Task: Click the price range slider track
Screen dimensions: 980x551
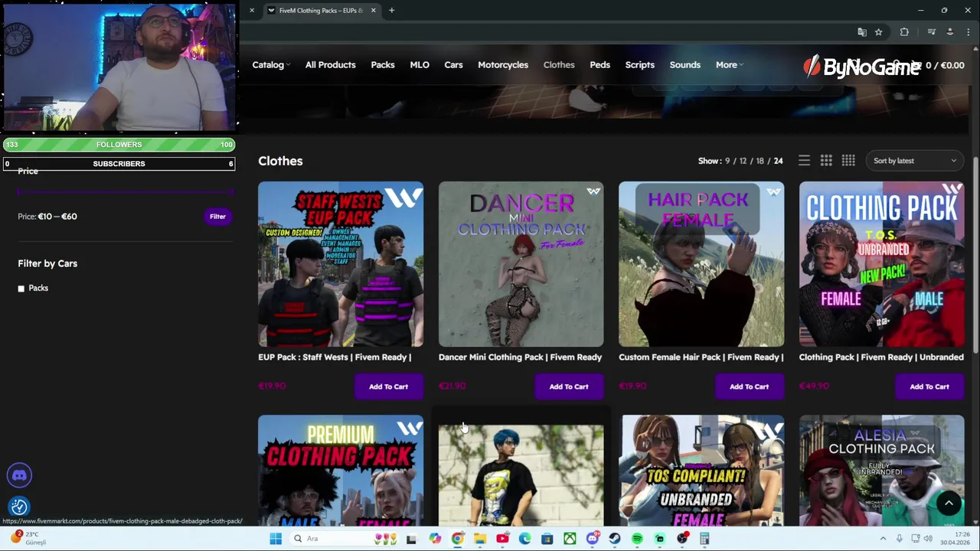Action: (126, 192)
